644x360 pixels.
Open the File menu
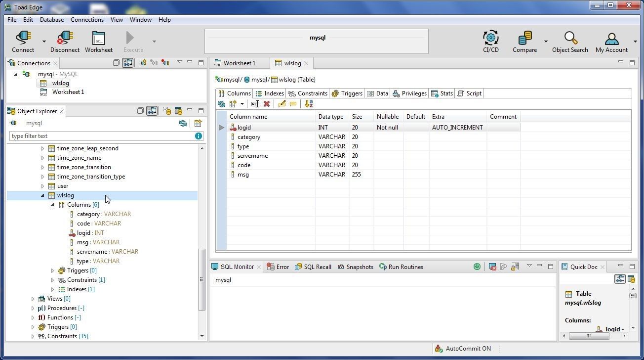point(12,20)
